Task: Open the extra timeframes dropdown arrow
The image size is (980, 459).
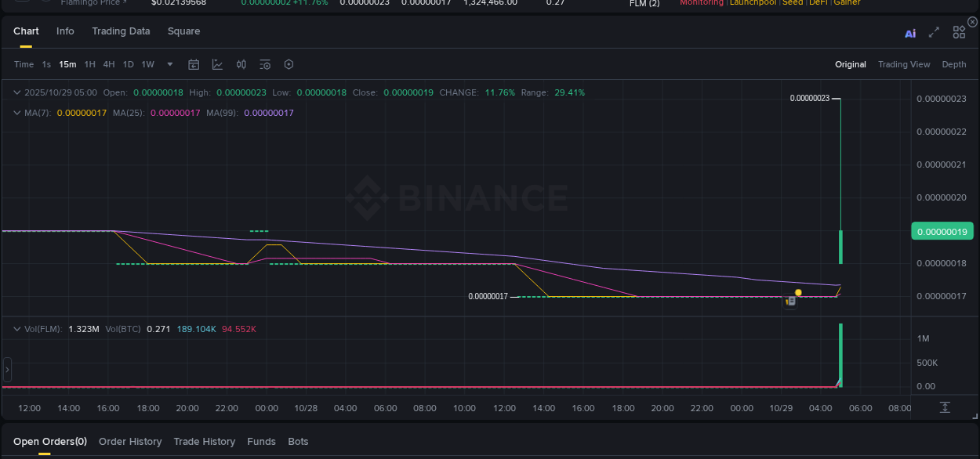Action: (x=169, y=64)
